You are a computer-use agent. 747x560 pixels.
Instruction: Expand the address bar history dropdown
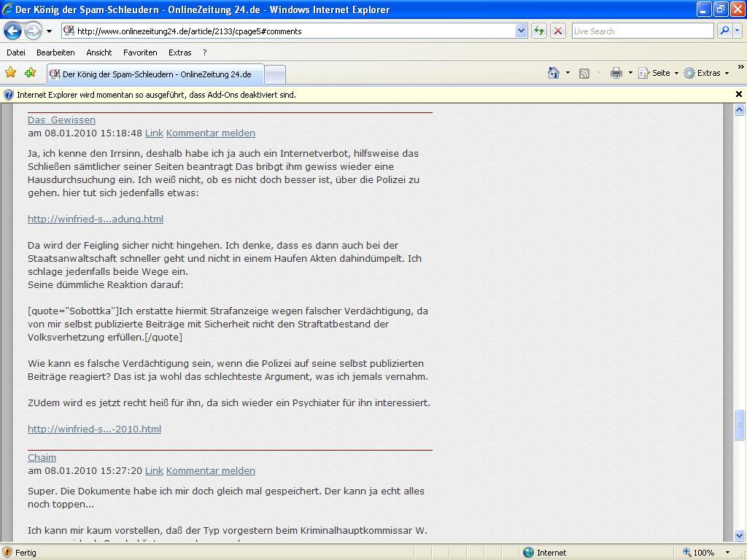tap(521, 31)
